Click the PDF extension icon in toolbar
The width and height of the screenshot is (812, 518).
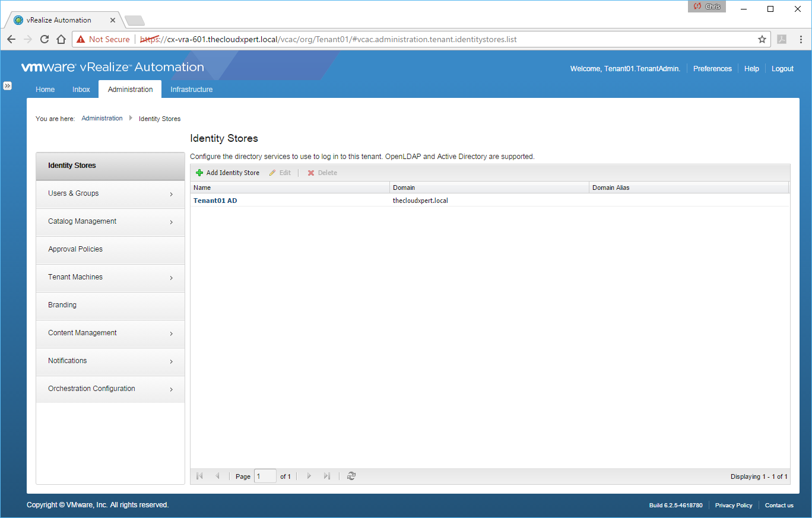(x=782, y=39)
